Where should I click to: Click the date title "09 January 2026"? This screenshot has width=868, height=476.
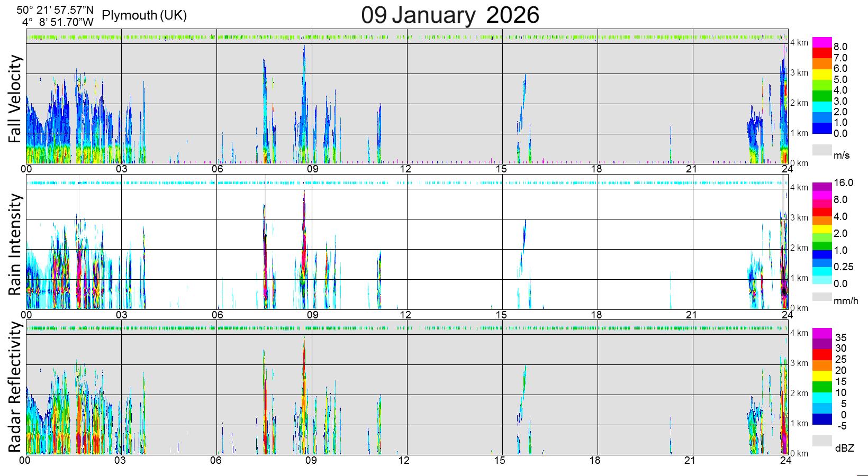pos(450,15)
